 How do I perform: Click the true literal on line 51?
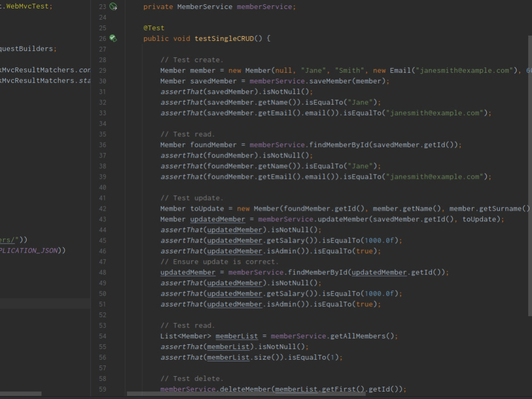[364, 304]
